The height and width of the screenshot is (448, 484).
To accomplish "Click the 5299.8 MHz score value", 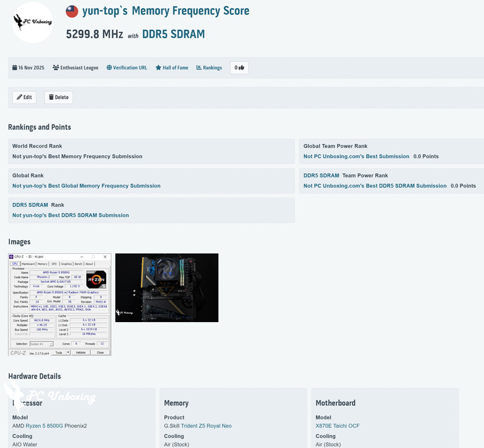I will (94, 34).
